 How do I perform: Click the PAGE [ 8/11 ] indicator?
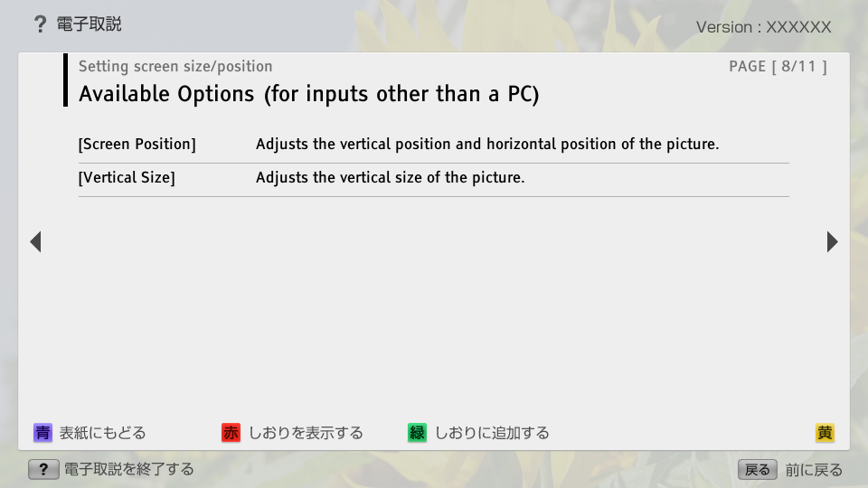[x=778, y=66]
